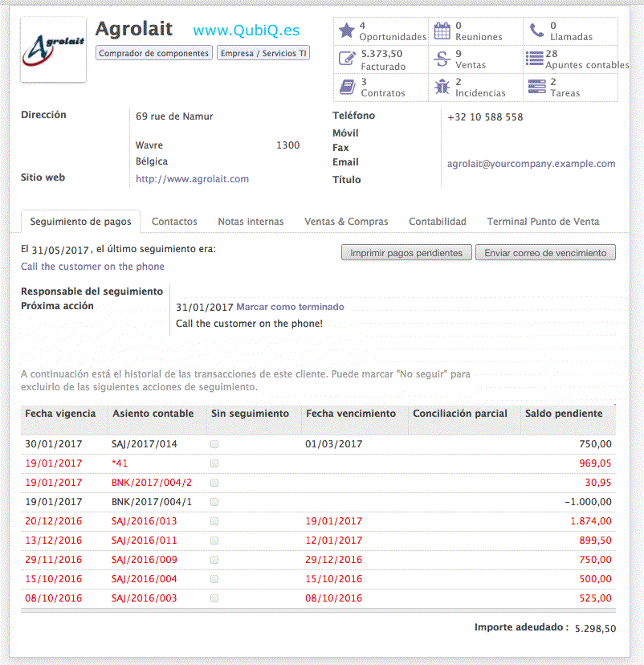
Task: Check Sin seguimiento for SAJ/2017/014
Action: pyautogui.click(x=214, y=444)
